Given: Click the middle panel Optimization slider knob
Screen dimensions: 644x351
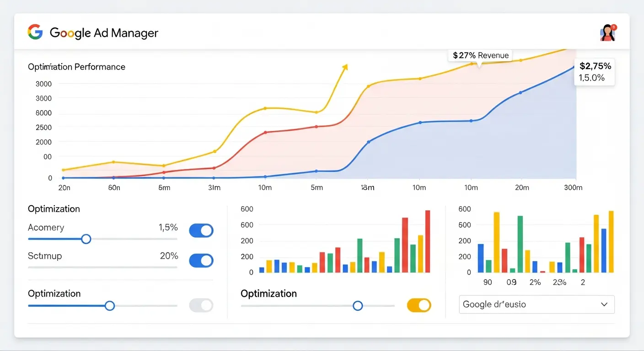Looking at the screenshot, I should click(358, 305).
